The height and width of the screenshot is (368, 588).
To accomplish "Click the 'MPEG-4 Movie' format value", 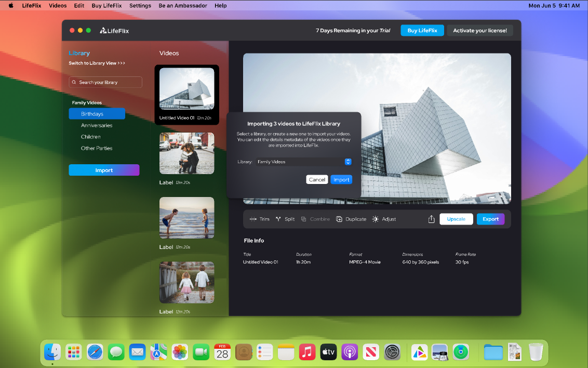I will (x=365, y=262).
